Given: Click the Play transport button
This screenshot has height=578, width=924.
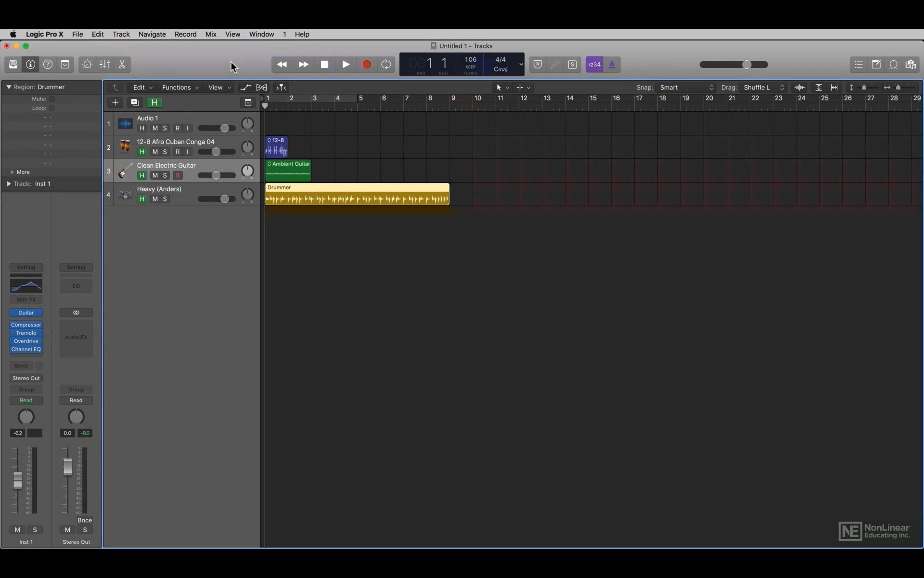Looking at the screenshot, I should 346,65.
